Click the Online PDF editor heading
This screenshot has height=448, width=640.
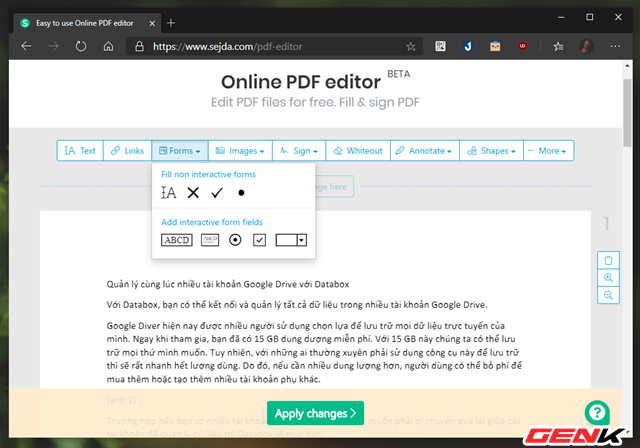point(301,82)
